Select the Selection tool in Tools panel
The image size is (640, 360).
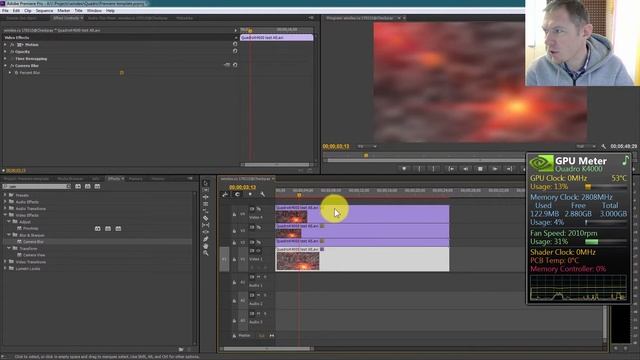click(206, 182)
